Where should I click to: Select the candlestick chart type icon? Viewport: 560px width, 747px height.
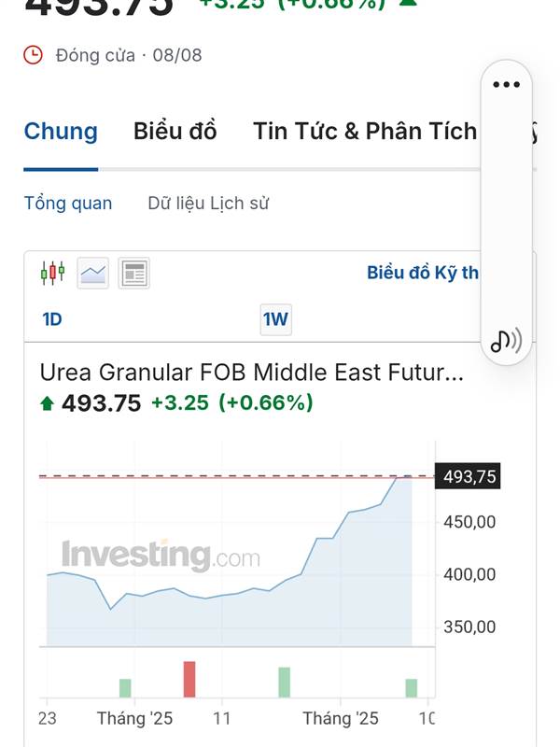tap(52, 273)
